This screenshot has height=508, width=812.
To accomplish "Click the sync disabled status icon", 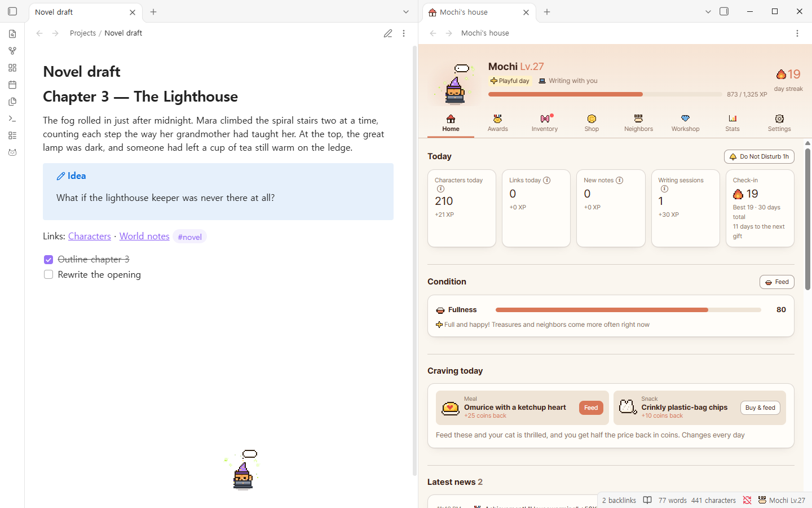I will 747,500.
